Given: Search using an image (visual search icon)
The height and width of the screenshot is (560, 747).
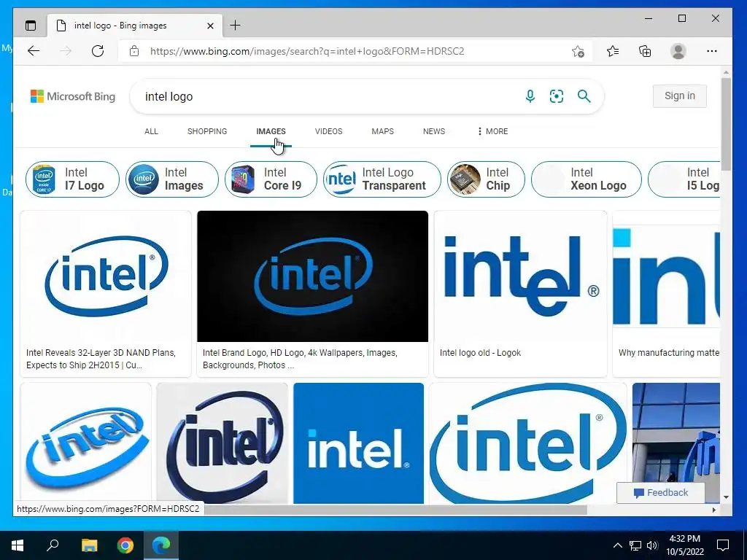Looking at the screenshot, I should coord(557,96).
